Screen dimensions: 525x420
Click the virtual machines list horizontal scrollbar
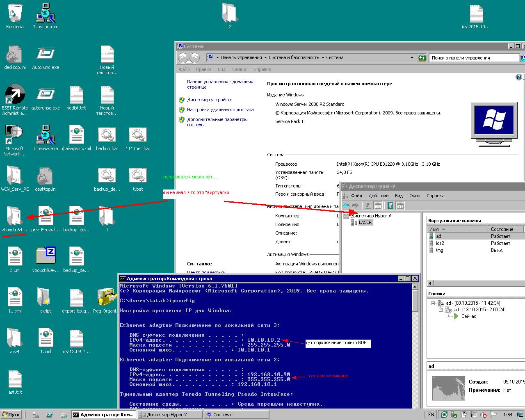(476, 283)
